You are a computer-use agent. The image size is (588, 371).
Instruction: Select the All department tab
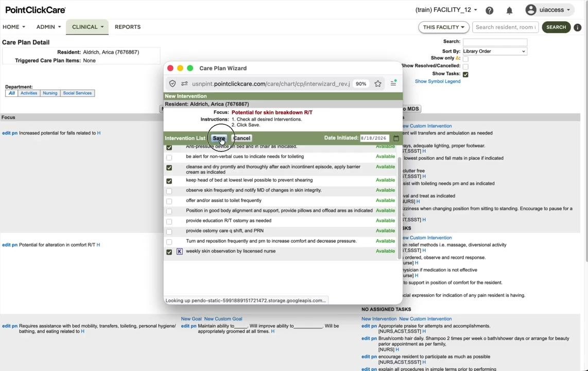pyautogui.click(x=12, y=93)
